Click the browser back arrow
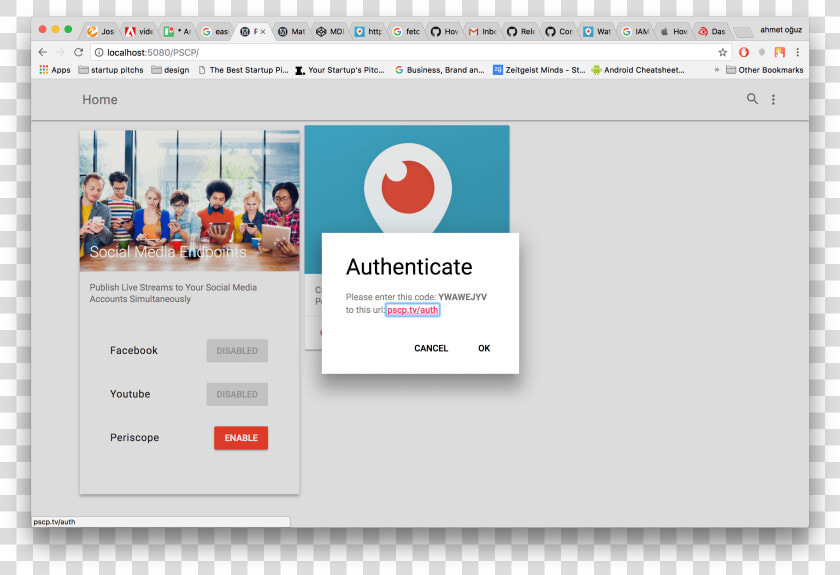This screenshot has height=575, width=840. tap(43, 52)
